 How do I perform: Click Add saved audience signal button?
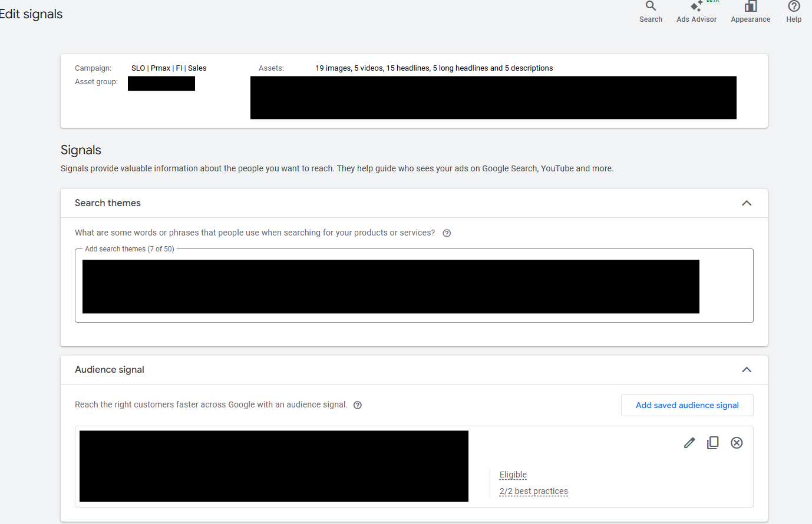(687, 405)
